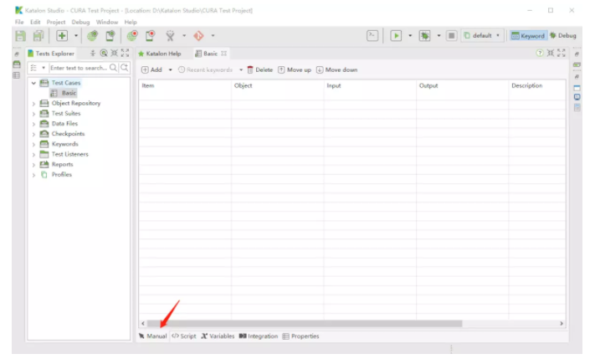Open dropdown arrow next to Git icon
This screenshot has width=595, height=364.
pyautogui.click(x=213, y=36)
